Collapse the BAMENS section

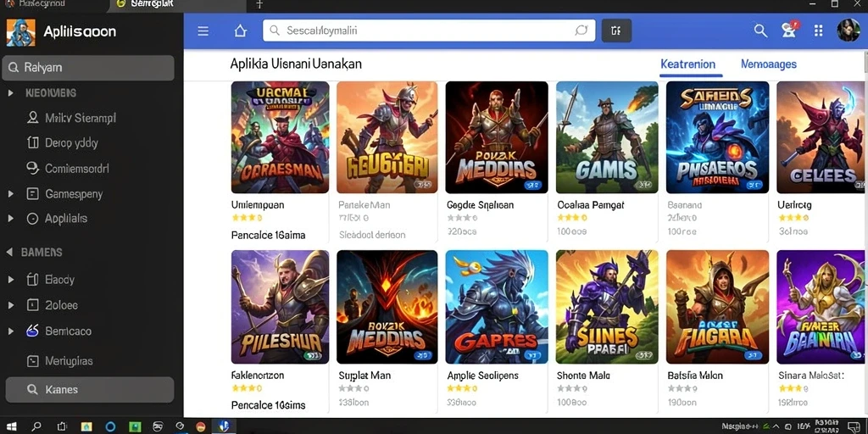[9, 252]
